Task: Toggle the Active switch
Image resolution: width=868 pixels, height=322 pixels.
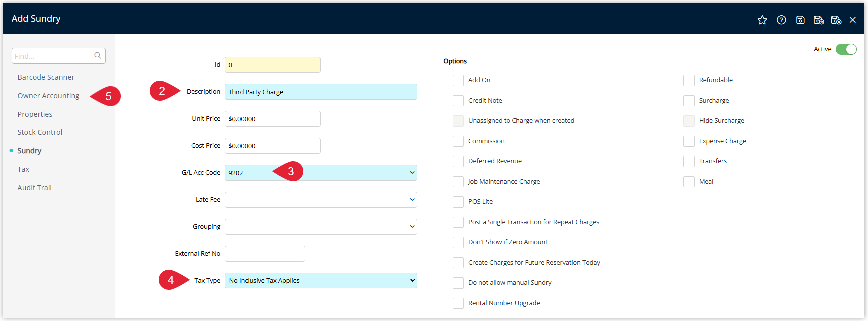Action: (x=846, y=49)
